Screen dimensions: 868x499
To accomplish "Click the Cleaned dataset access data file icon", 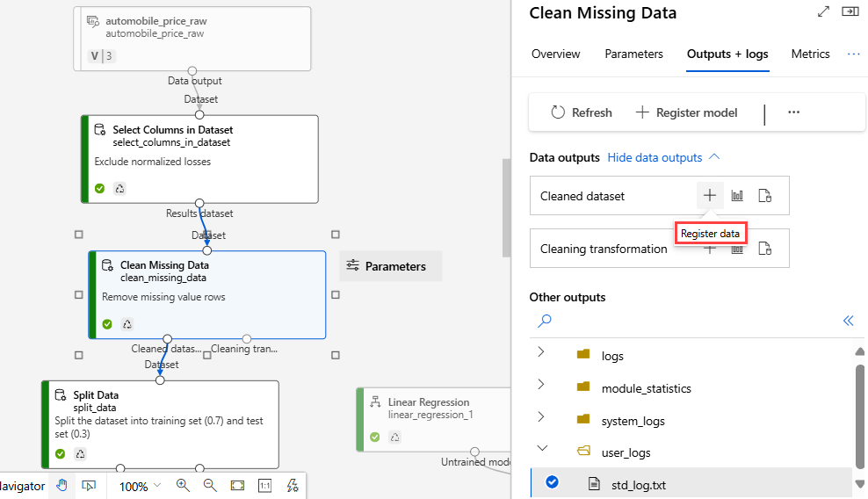I will [764, 196].
